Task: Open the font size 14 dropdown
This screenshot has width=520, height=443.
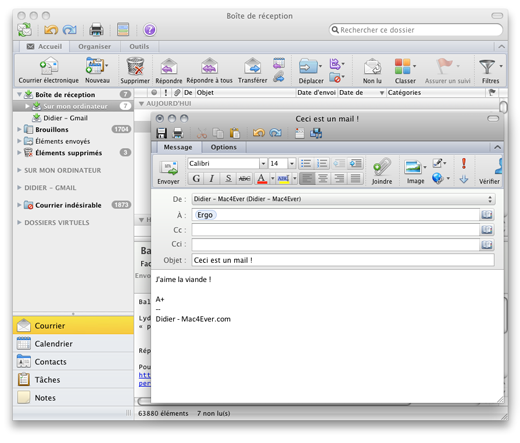Action: [x=292, y=163]
